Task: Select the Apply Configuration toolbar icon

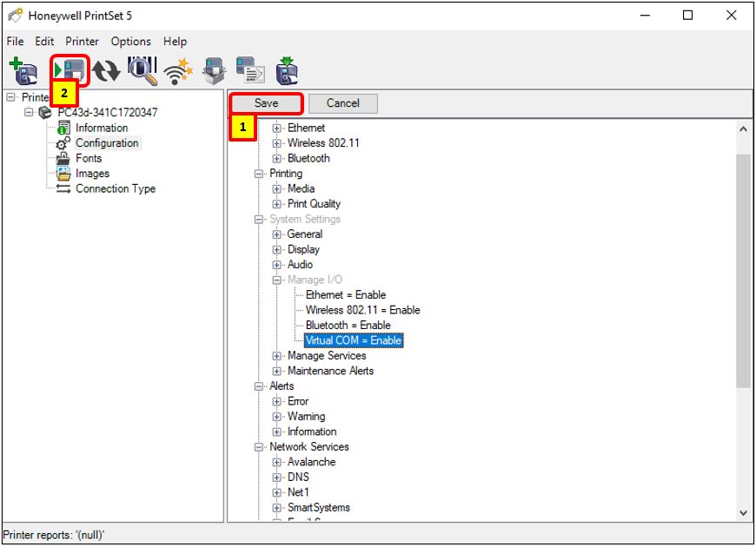Action: tap(70, 69)
